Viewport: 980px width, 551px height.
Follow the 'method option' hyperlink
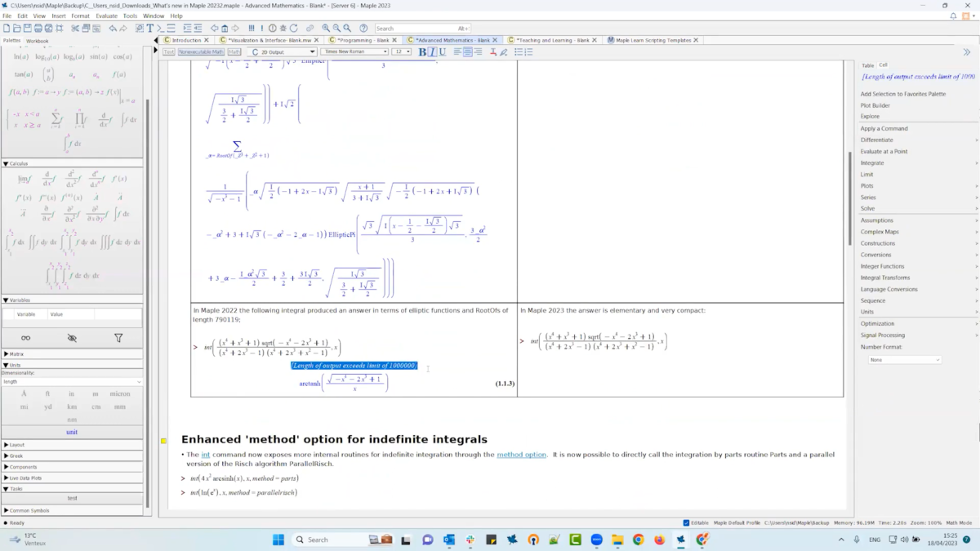coord(521,455)
